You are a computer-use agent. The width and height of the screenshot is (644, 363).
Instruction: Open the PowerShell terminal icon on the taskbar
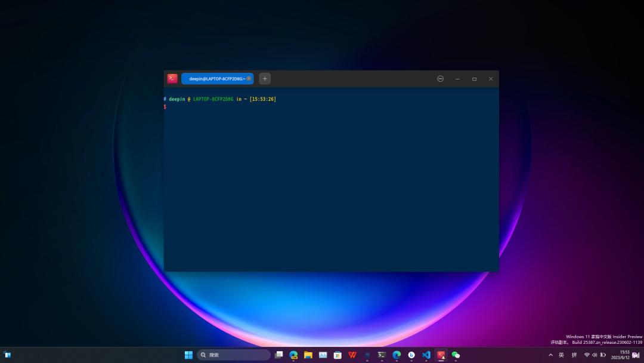click(382, 354)
